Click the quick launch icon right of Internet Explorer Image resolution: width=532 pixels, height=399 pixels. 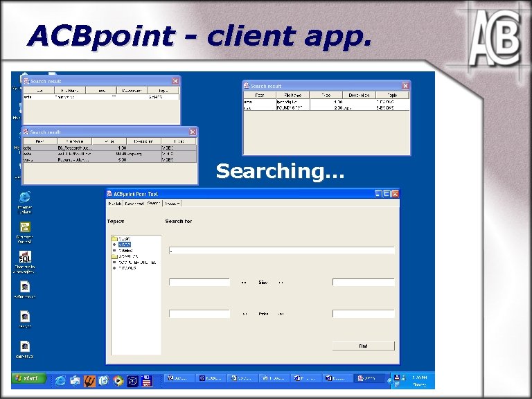pos(75,381)
